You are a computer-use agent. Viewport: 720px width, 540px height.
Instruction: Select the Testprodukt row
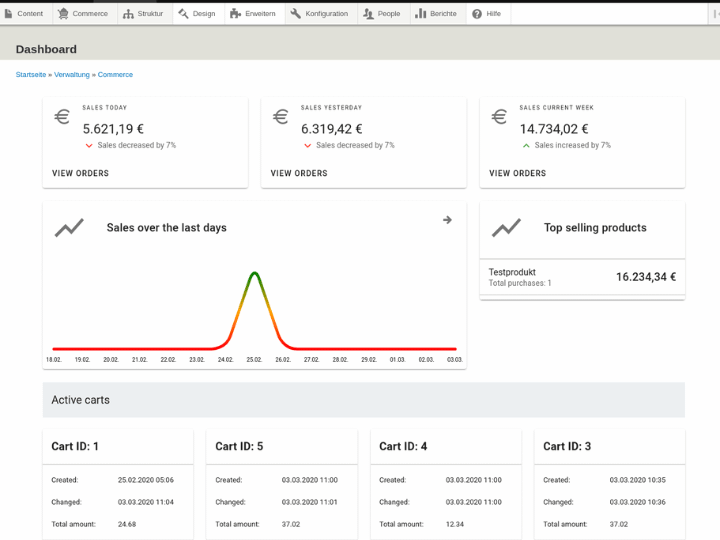(x=582, y=277)
